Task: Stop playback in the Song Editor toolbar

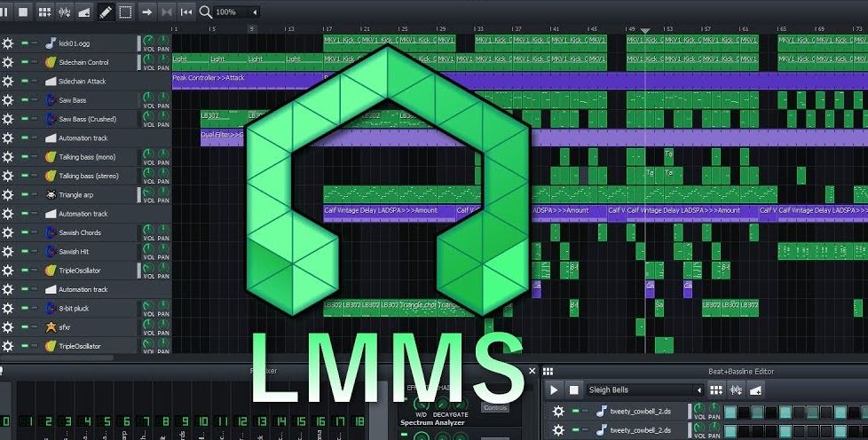Action: click(x=23, y=12)
